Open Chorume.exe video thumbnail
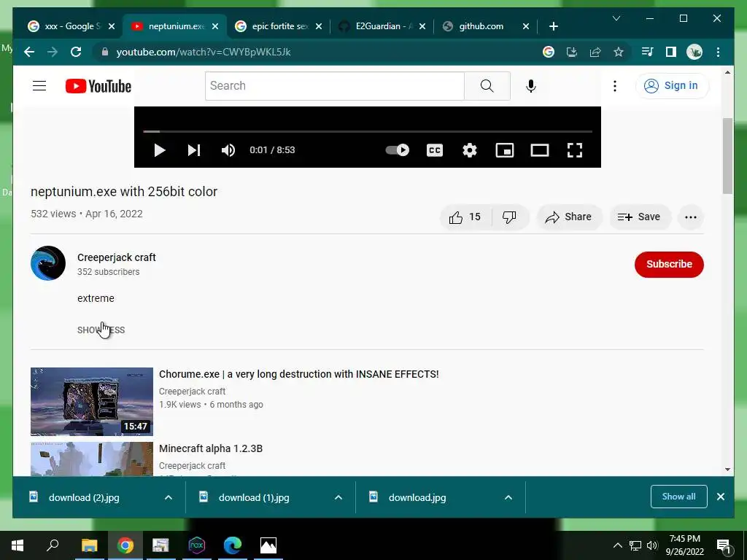747x560 pixels. click(x=92, y=402)
